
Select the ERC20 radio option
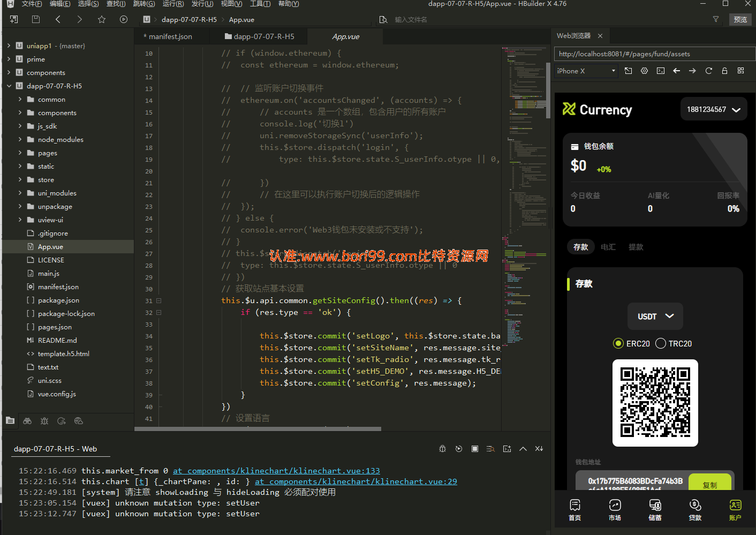click(x=618, y=343)
